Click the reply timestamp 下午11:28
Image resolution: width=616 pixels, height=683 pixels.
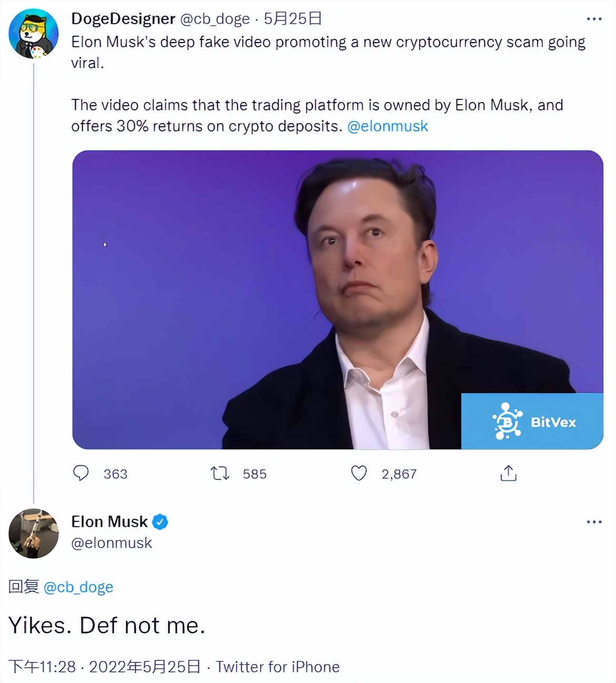coord(42,667)
